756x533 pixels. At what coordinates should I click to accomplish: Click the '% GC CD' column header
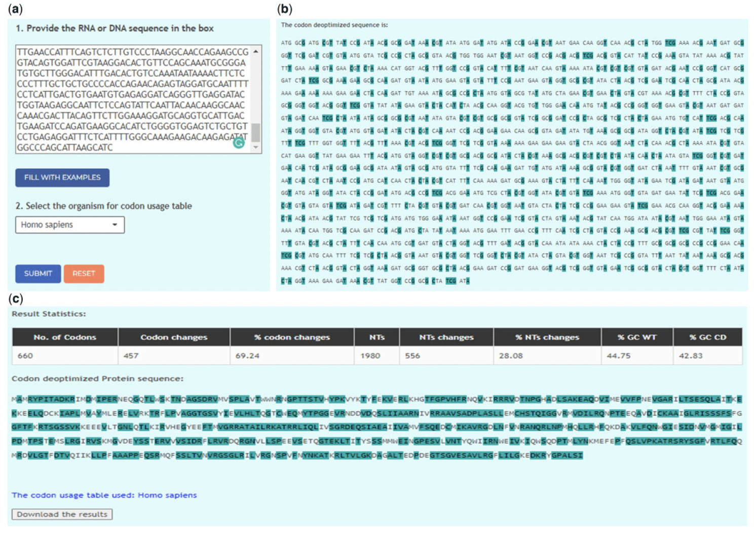tap(708, 337)
